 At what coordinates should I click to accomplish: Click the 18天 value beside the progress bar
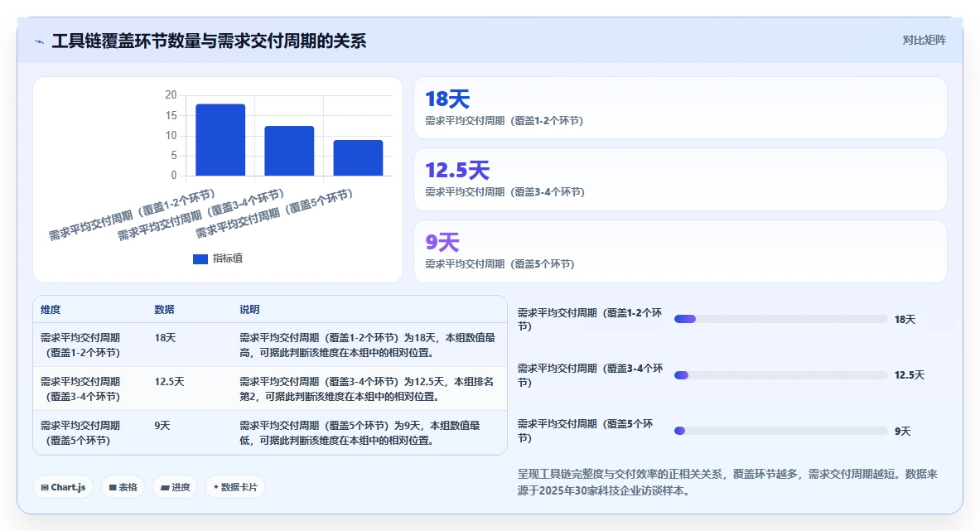905,319
